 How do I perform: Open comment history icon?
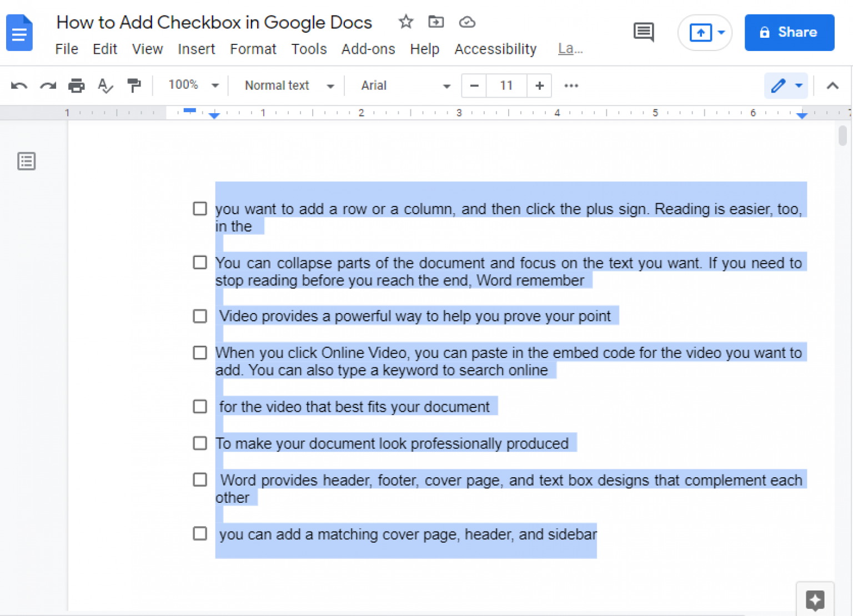click(x=644, y=32)
